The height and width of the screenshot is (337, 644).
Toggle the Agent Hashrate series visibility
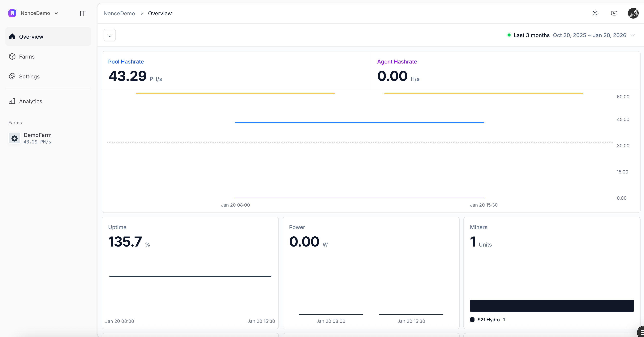tap(397, 61)
